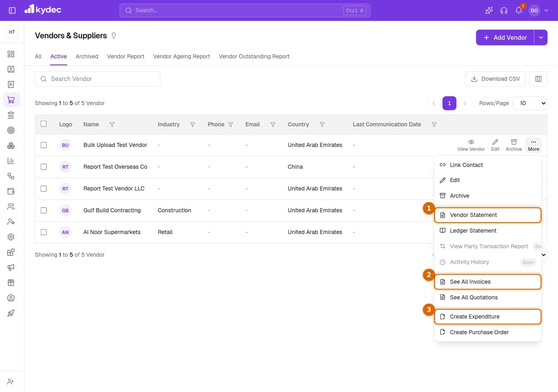Screen dimensions: 558x392
Task: Check the Report Test Overseas Co checkbox
Action: (44, 167)
